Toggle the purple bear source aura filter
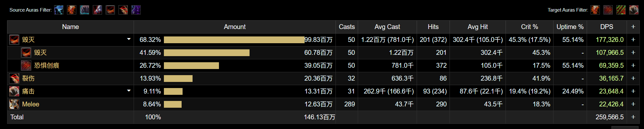The image size is (644, 129). pos(136,10)
